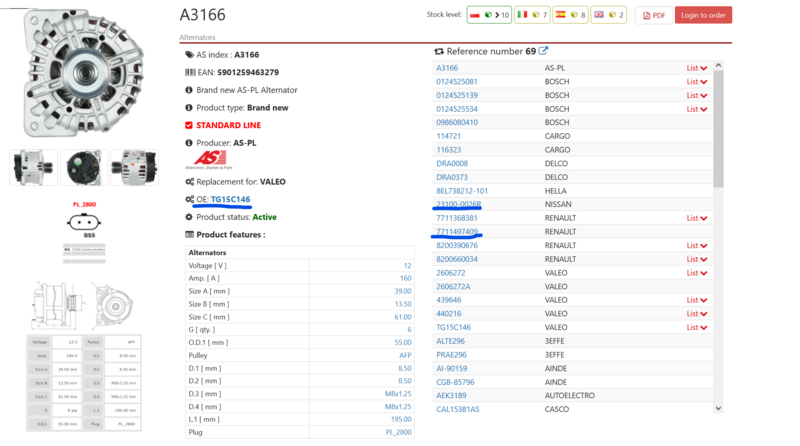
Task: Expand the List dropdown for VALEO 440216
Action: click(x=696, y=314)
